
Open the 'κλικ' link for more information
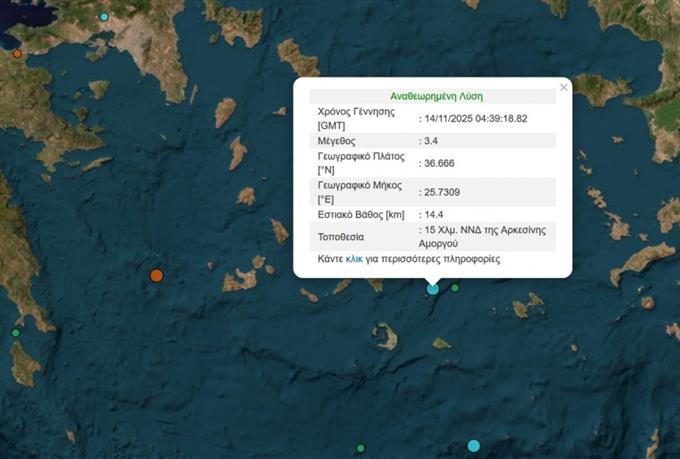pyautogui.click(x=354, y=259)
